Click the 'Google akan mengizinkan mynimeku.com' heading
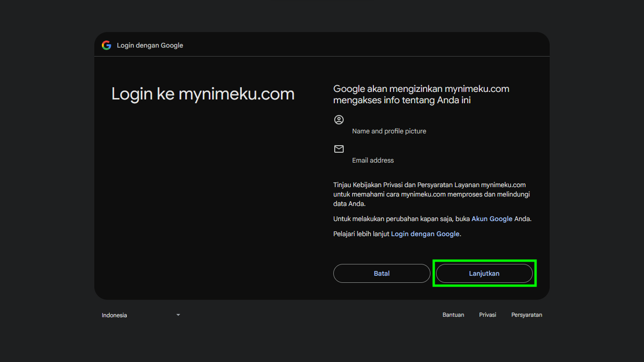The height and width of the screenshot is (362, 644). pyautogui.click(x=421, y=94)
